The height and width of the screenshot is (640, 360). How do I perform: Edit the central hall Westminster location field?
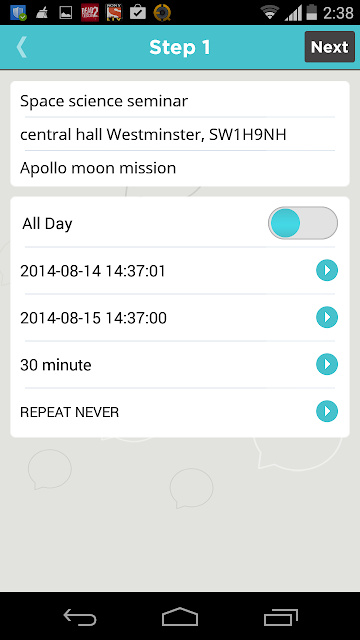tap(180, 134)
